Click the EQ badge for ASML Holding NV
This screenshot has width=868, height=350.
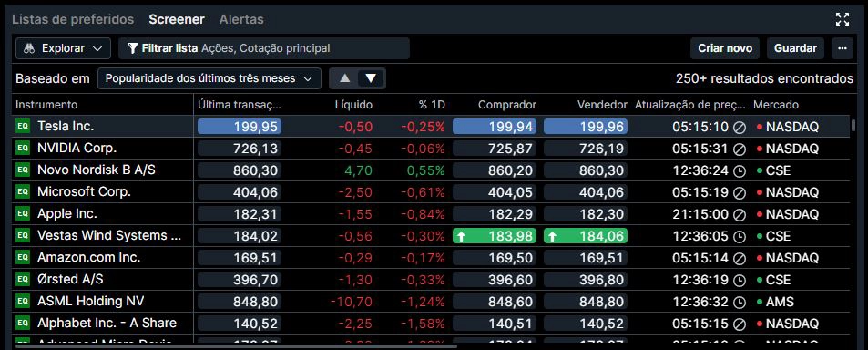point(22,302)
